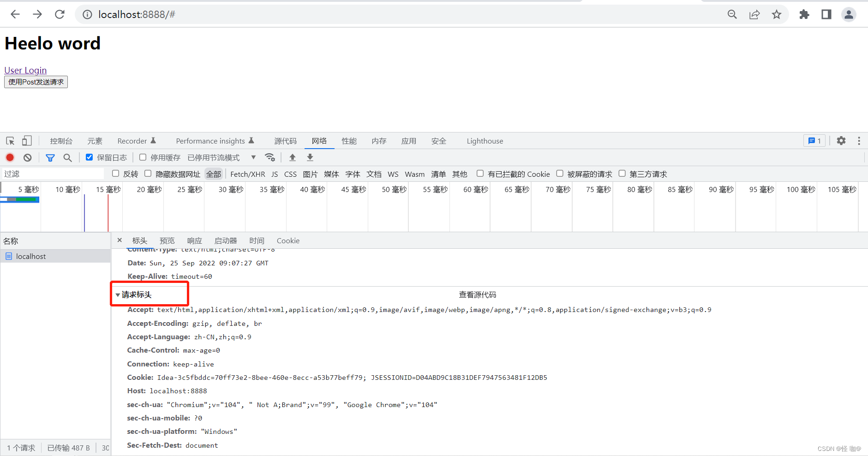868x456 pixels.
Task: Switch to the 响应 detail tab
Action: [x=195, y=240]
